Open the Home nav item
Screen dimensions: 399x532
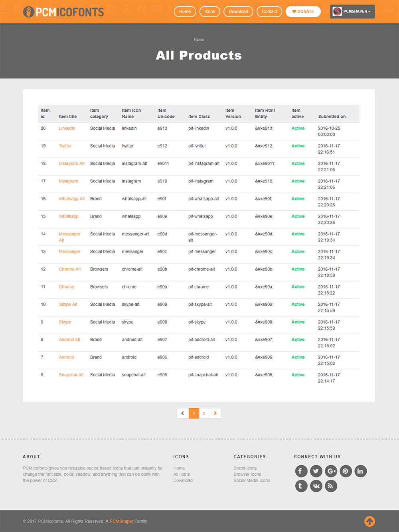[x=185, y=12]
